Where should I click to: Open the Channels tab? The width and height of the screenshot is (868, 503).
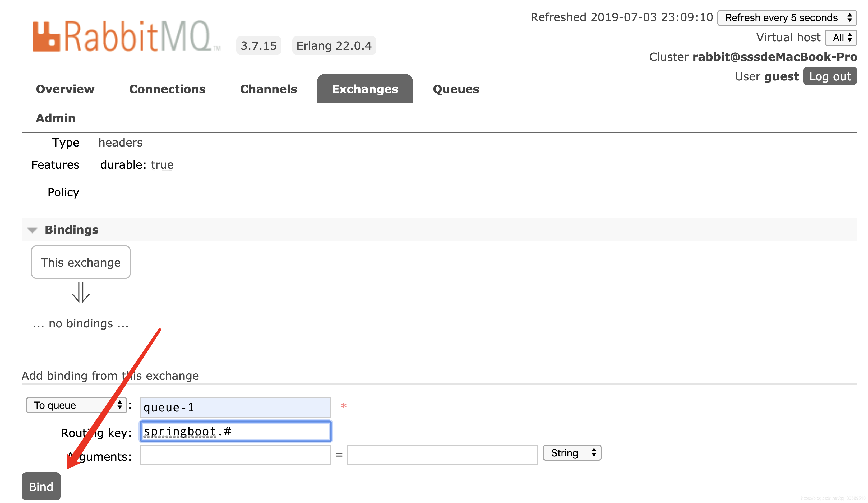268,89
